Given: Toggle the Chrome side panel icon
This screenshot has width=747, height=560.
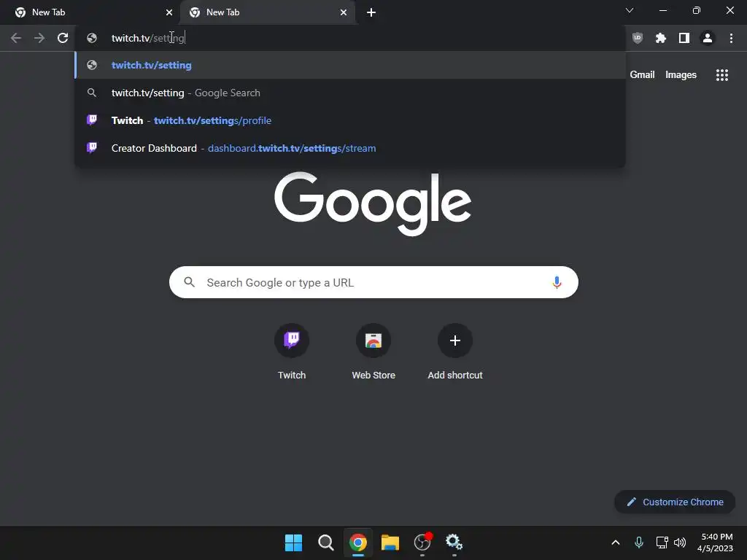Looking at the screenshot, I should 684,38.
